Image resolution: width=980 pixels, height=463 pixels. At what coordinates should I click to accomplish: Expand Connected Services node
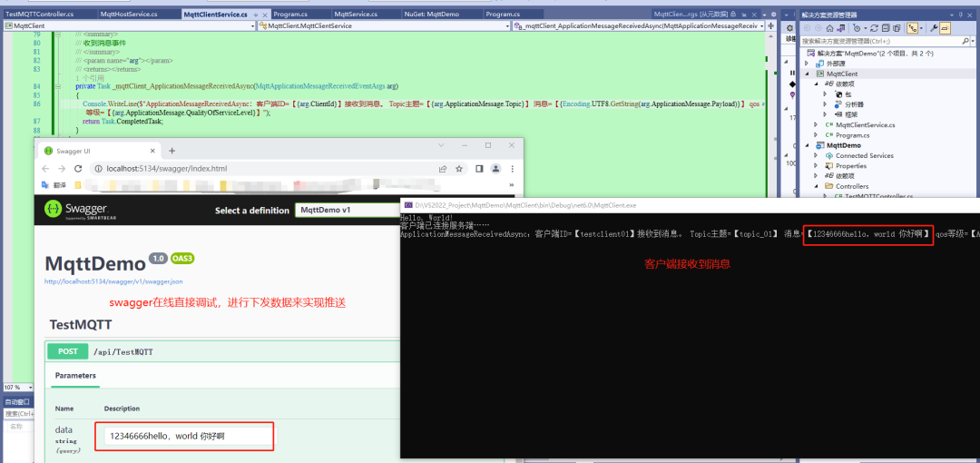[816, 155]
